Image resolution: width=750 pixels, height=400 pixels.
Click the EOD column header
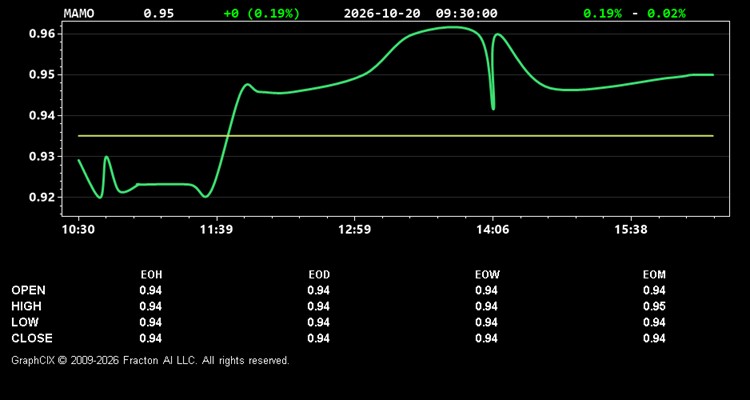click(x=319, y=275)
